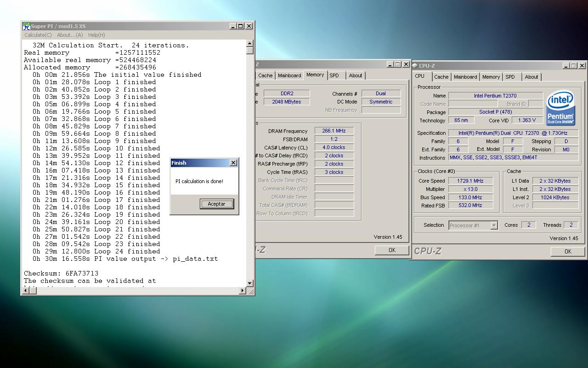
Task: Click the Checksum: 6FA73713 line
Action: pos(61,273)
